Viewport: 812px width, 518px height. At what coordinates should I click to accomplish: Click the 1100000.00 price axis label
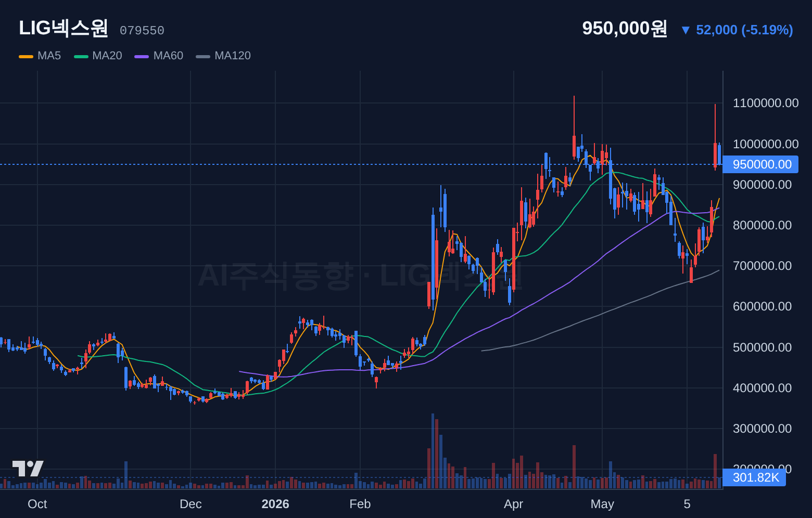tap(766, 103)
